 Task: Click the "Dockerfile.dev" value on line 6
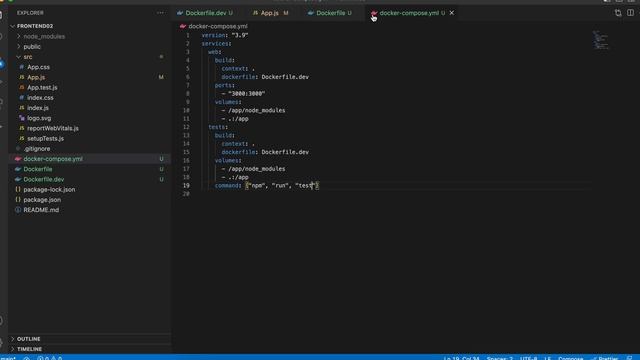click(285, 77)
